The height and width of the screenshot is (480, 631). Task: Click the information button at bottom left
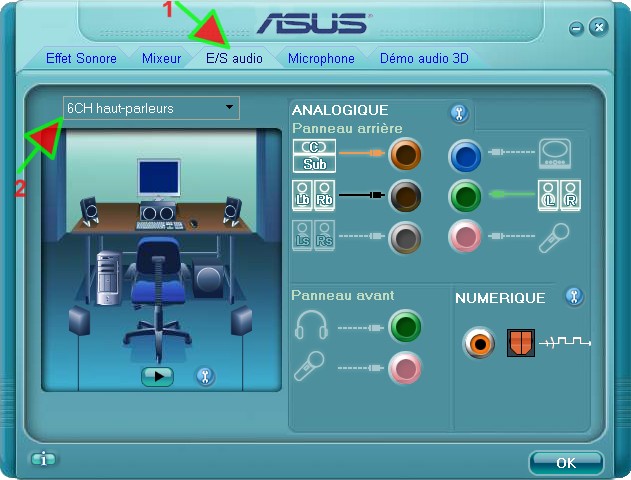43,459
